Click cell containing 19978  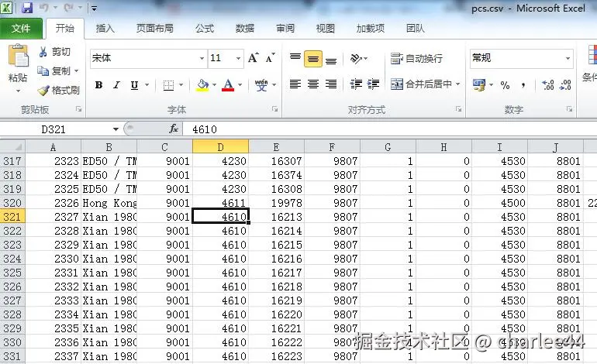point(277,203)
